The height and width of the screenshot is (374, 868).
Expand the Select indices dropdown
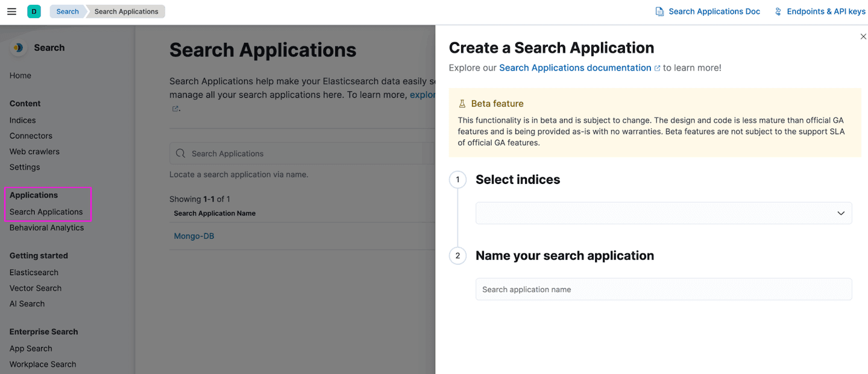coord(840,213)
